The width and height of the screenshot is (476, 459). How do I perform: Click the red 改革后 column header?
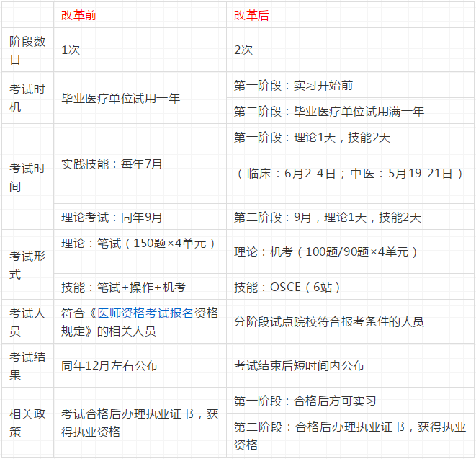251,15
